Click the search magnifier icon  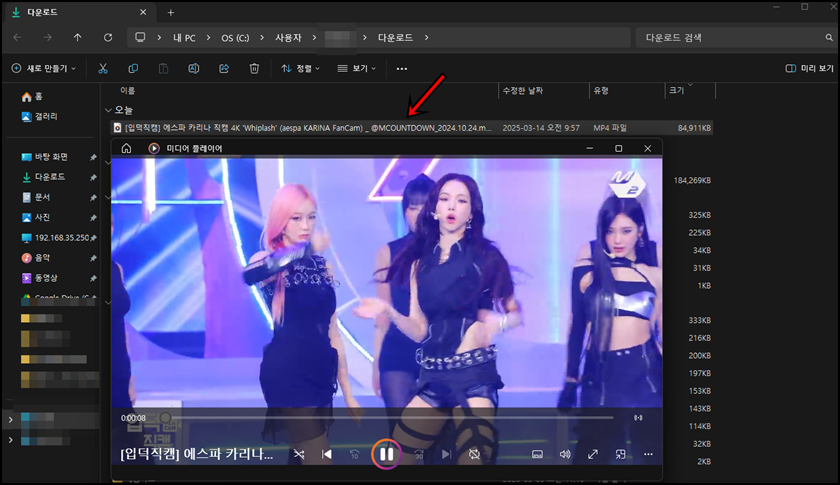829,38
